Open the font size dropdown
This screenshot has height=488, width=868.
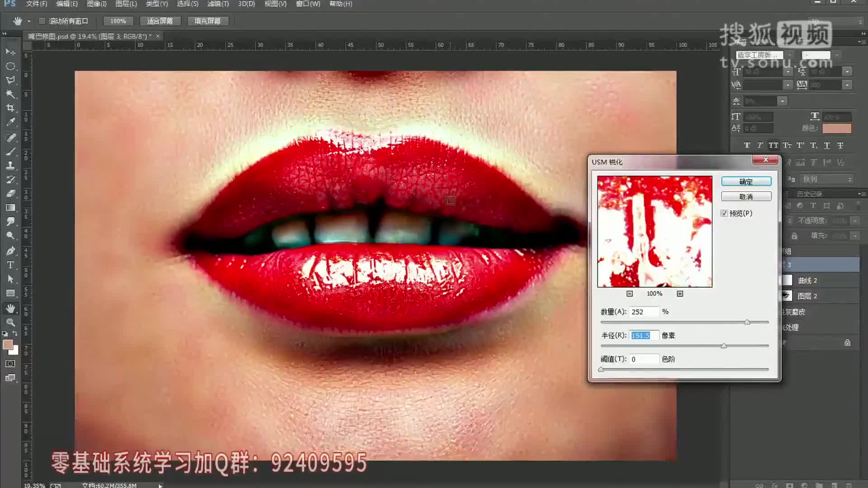[788, 72]
